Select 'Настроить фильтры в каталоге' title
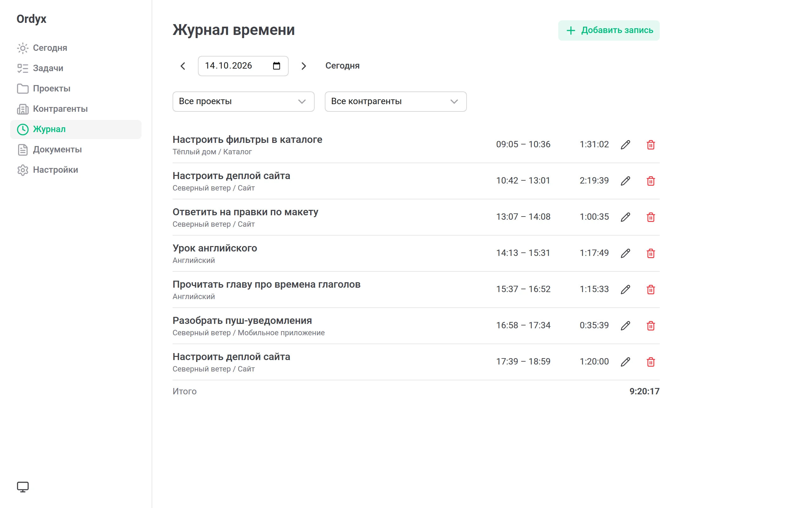Screen dimensions: 812x508 (247, 139)
